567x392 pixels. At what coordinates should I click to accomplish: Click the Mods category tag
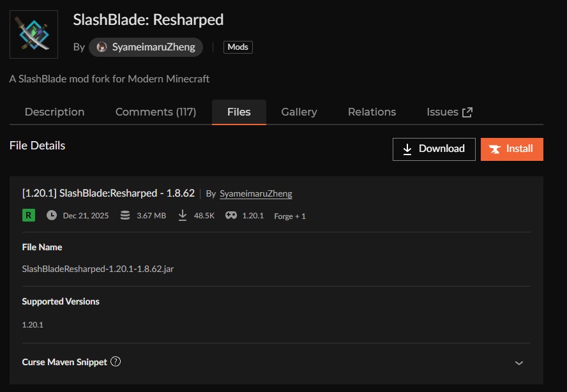pos(238,47)
